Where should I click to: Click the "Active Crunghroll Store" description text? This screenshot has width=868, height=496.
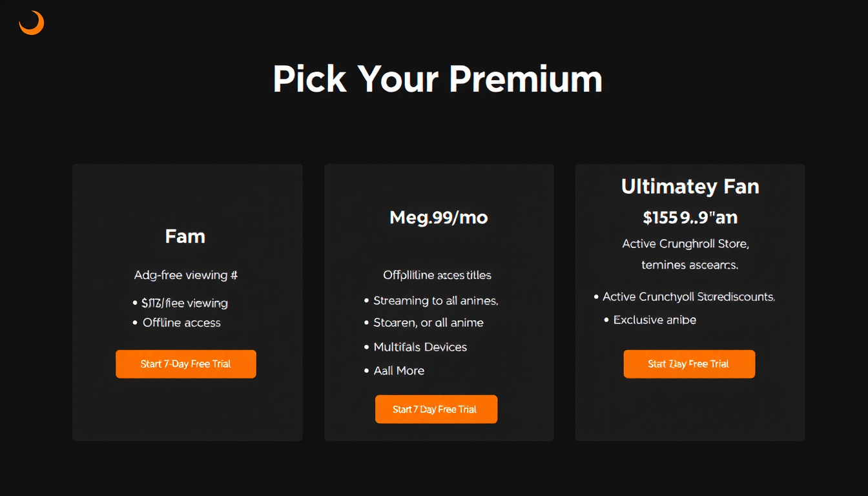685,244
